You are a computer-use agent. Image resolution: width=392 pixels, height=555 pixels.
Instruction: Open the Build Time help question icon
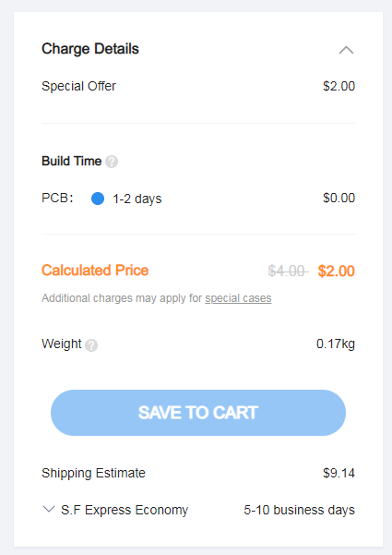point(112,162)
